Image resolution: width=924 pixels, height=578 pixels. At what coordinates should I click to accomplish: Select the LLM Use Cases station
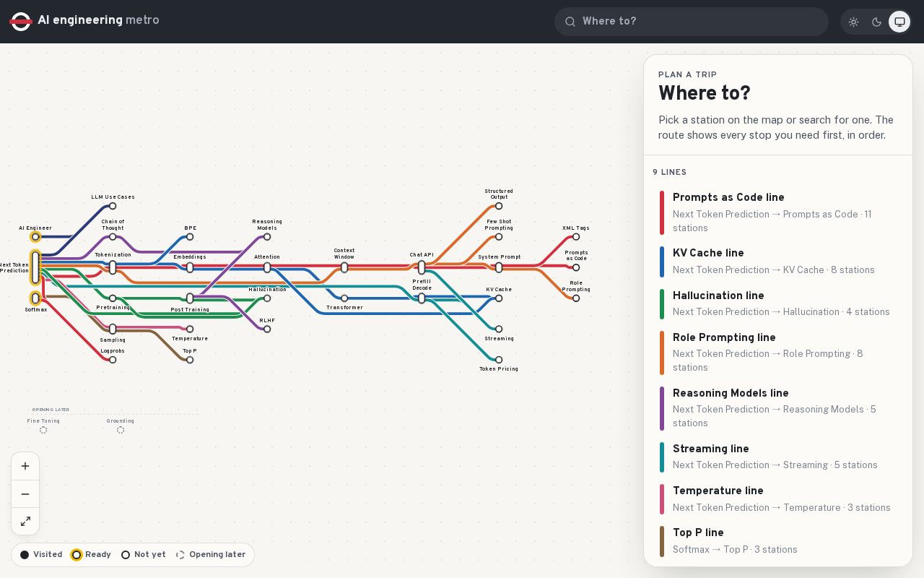click(113, 206)
